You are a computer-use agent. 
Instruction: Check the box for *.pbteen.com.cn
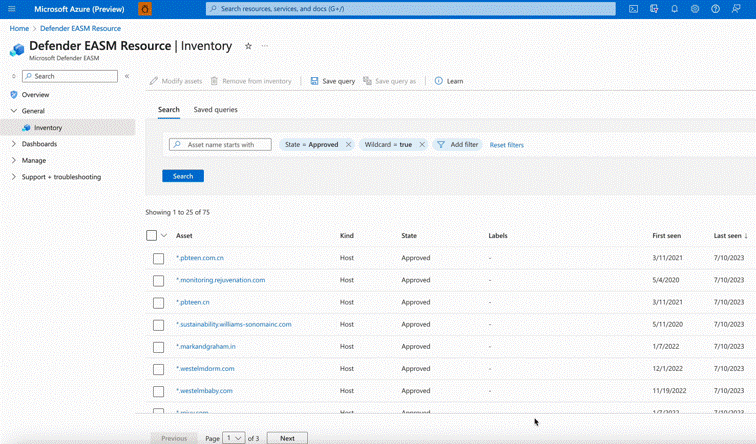158,258
